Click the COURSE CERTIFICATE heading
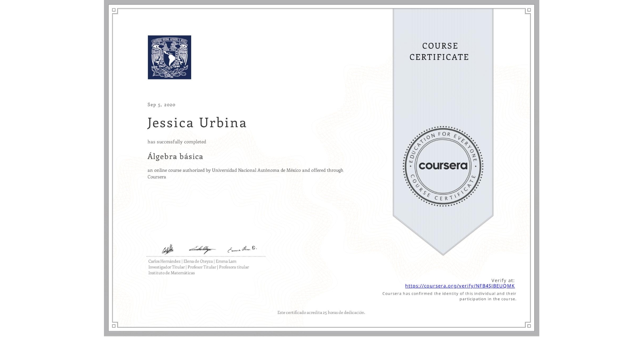Screen dimensions: 644x337 coord(439,51)
